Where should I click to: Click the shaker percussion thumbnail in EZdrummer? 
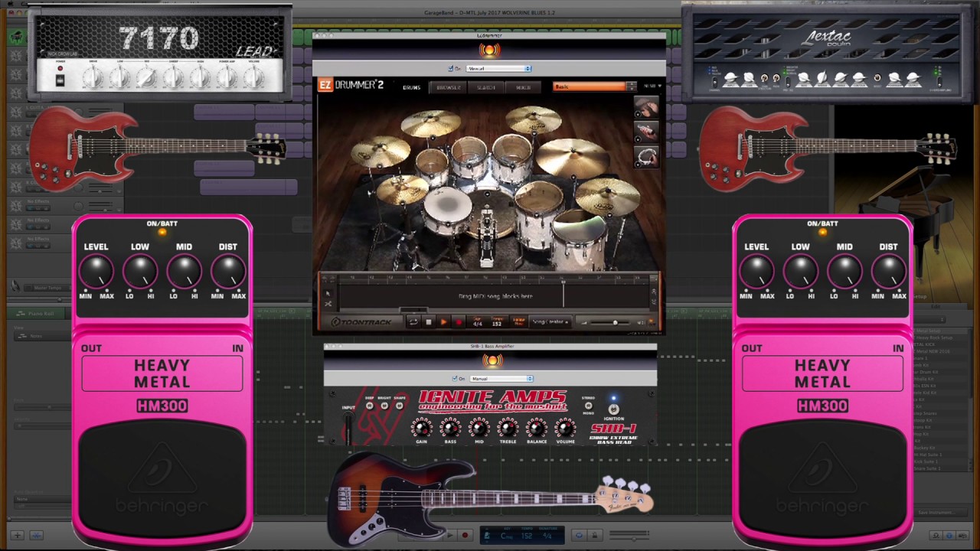[647, 132]
